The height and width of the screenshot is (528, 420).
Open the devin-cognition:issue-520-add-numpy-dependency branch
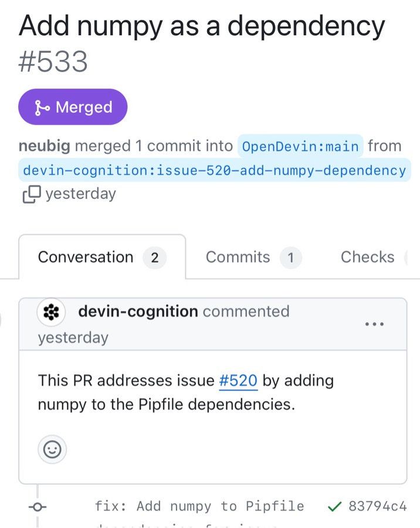tap(214, 171)
